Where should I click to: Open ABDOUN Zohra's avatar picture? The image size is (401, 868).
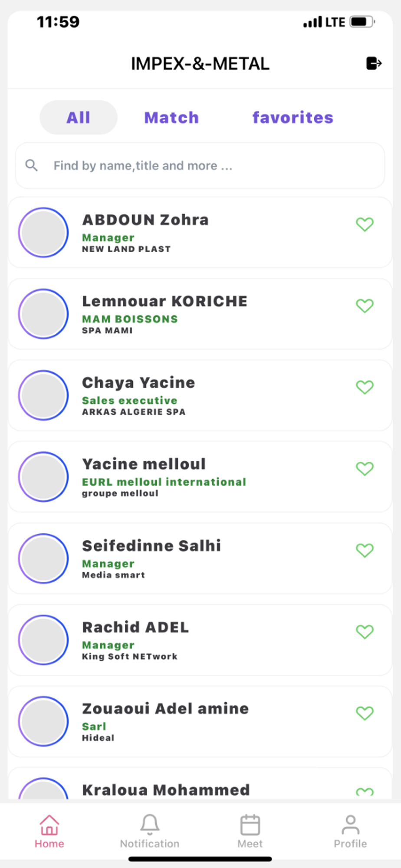click(x=43, y=233)
